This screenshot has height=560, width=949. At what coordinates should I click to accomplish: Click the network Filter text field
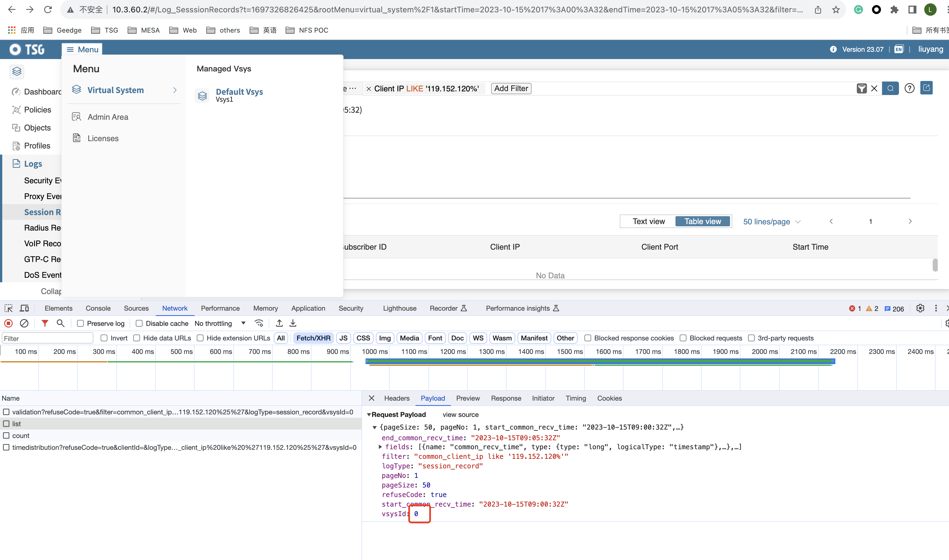coord(47,338)
